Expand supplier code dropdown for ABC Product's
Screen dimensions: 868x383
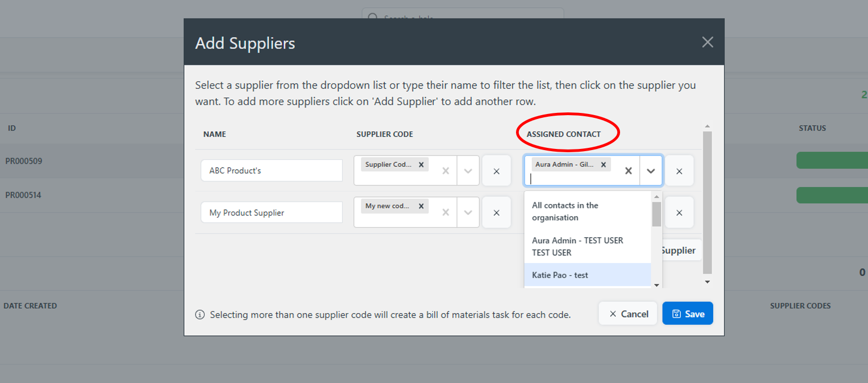point(468,171)
